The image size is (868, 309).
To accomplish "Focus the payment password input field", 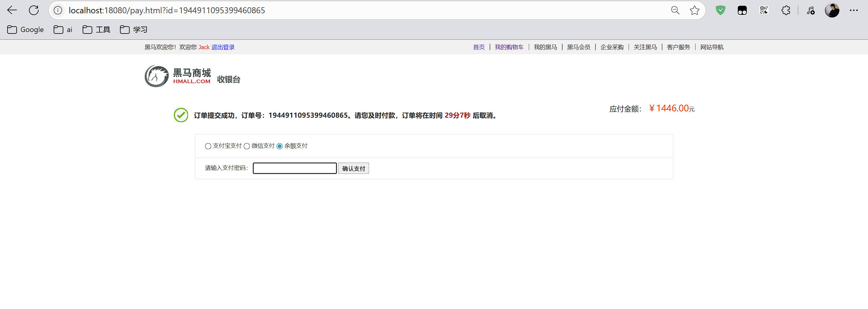I will pyautogui.click(x=295, y=168).
